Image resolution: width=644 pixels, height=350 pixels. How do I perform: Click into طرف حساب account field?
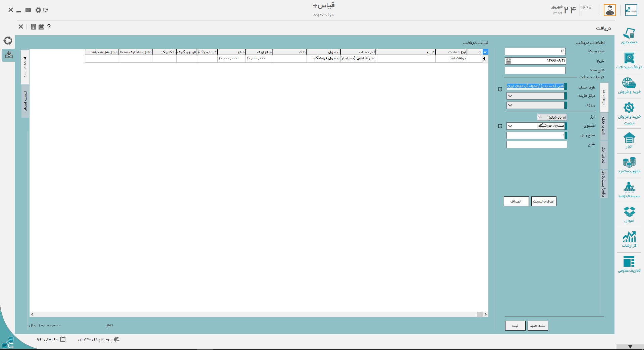[536, 86]
